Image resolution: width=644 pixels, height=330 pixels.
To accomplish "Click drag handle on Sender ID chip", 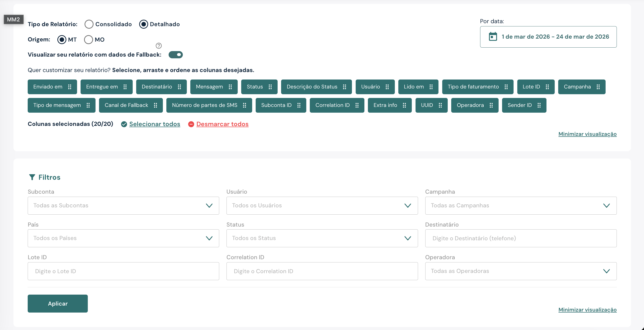I will pyautogui.click(x=539, y=105).
